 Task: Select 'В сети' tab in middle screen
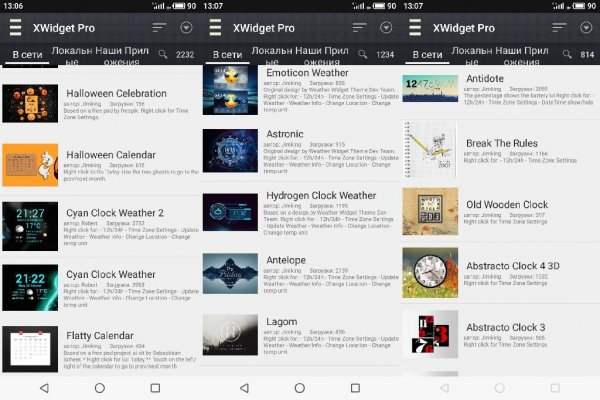pyautogui.click(x=227, y=55)
